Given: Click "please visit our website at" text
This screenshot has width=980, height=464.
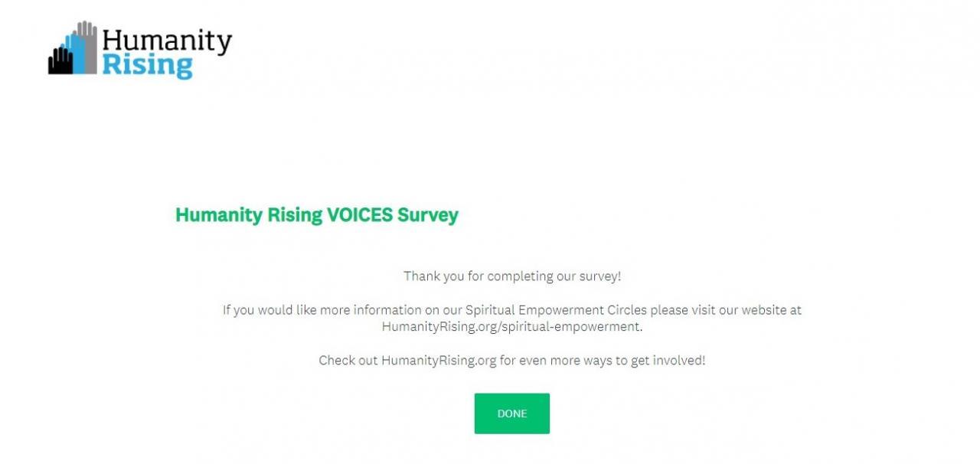Looking at the screenshot, I should [726, 310].
